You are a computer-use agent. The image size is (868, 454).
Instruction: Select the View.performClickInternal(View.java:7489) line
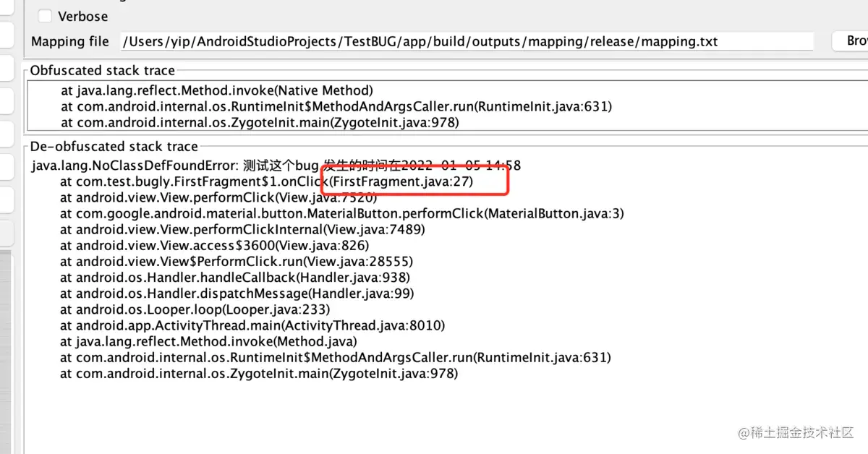pos(242,229)
